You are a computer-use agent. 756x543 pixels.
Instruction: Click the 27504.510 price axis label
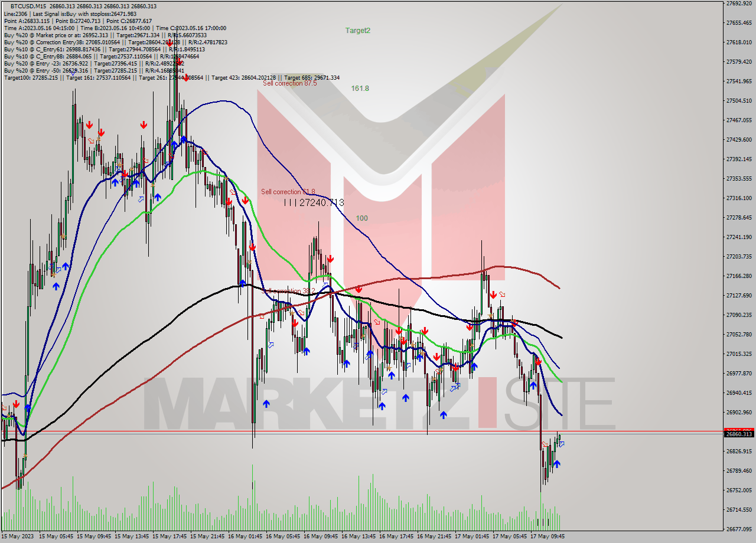(x=739, y=100)
